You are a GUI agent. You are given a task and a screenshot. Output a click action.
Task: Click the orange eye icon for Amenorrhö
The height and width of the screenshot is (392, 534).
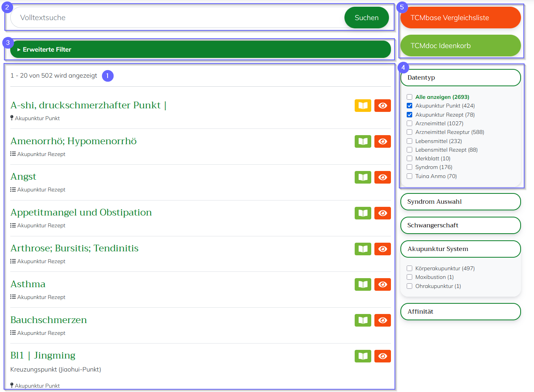(382, 141)
